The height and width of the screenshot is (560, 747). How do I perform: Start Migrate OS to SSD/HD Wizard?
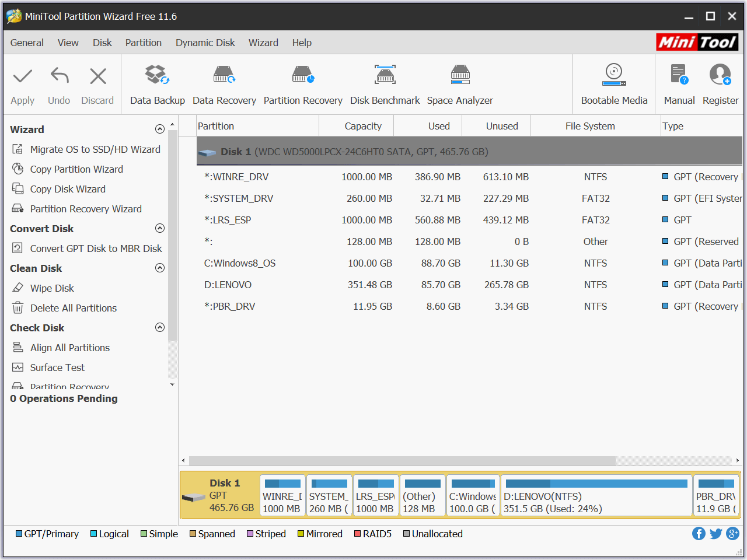click(x=86, y=149)
